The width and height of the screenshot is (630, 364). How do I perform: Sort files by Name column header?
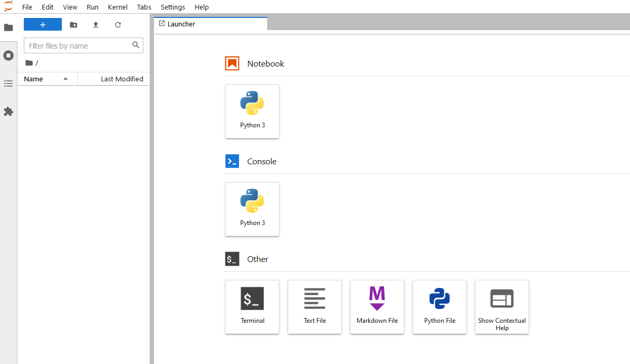click(x=48, y=79)
